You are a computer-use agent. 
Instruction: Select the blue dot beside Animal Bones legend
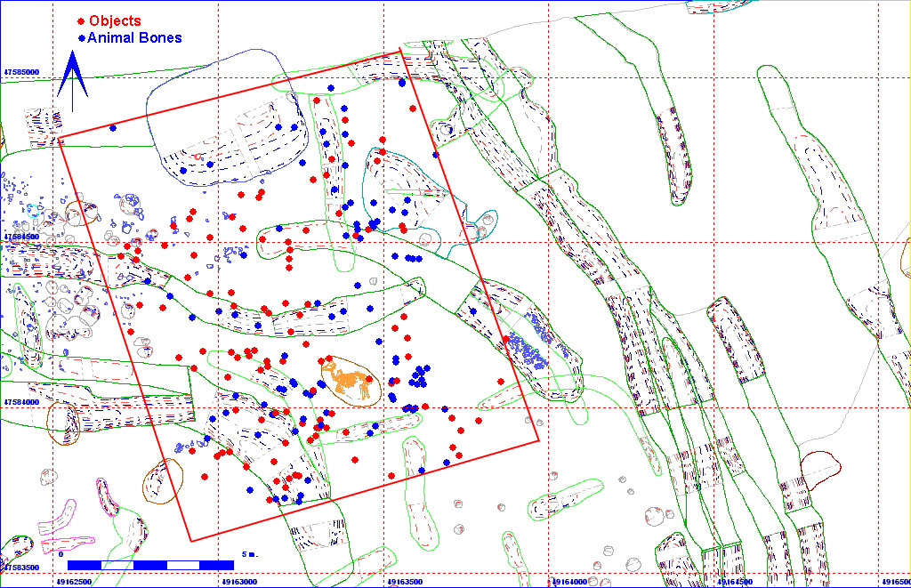82,38
